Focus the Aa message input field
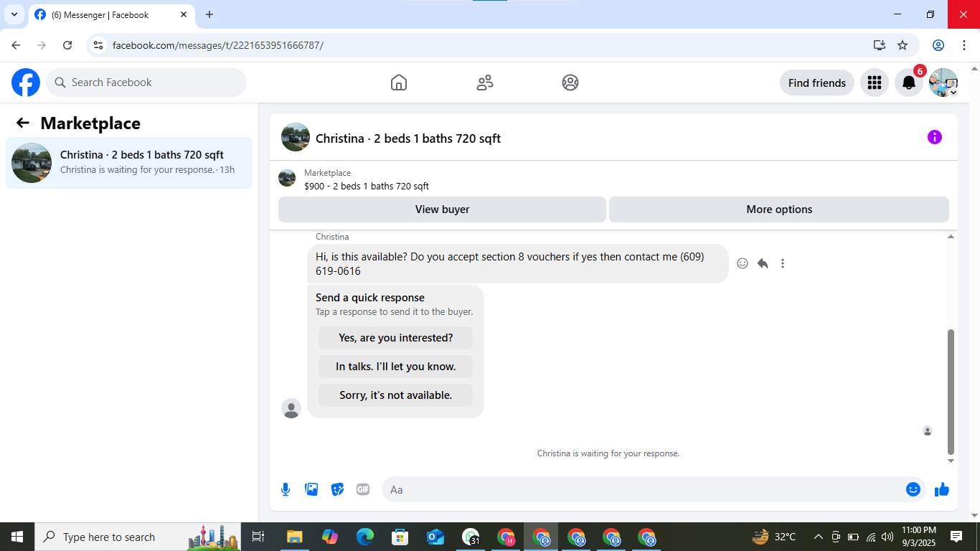Viewport: 980px width, 551px height. 642,489
